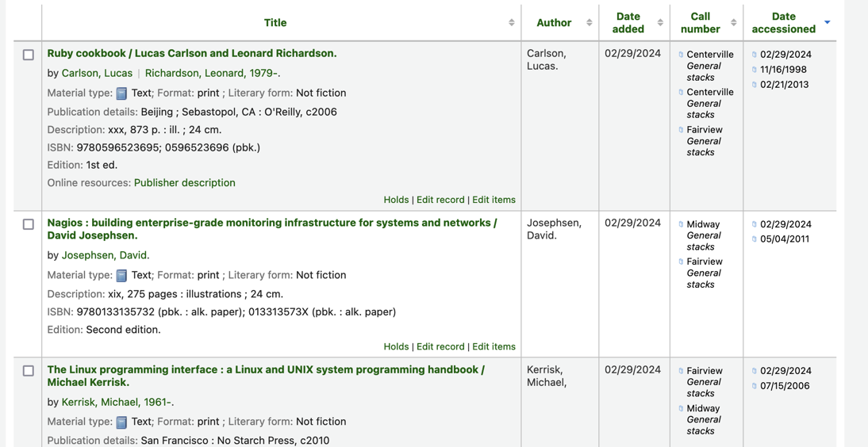The width and height of the screenshot is (868, 447).
Task: Open the Publisher description online resource
Action: 184,182
